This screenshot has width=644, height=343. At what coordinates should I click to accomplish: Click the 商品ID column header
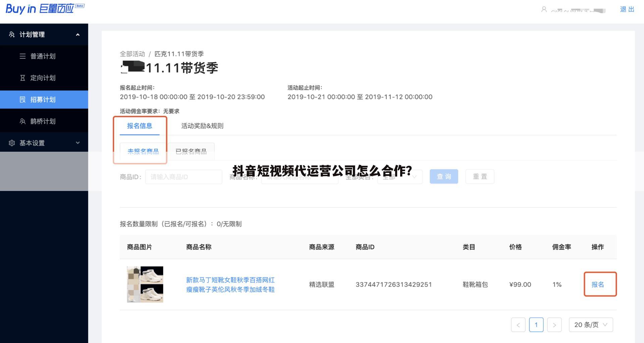tap(365, 247)
